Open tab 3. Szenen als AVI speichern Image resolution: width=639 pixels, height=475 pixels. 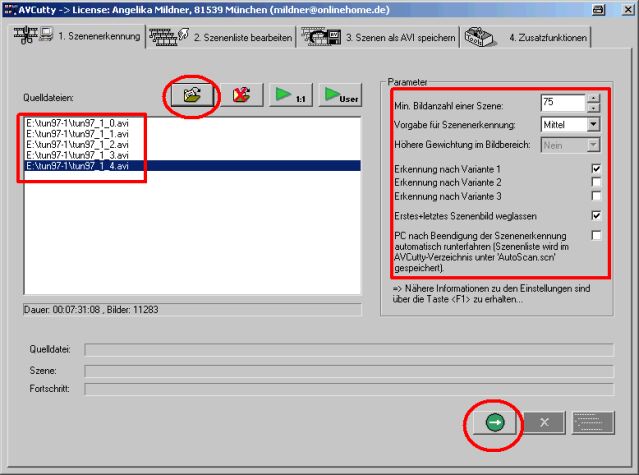coord(378,37)
